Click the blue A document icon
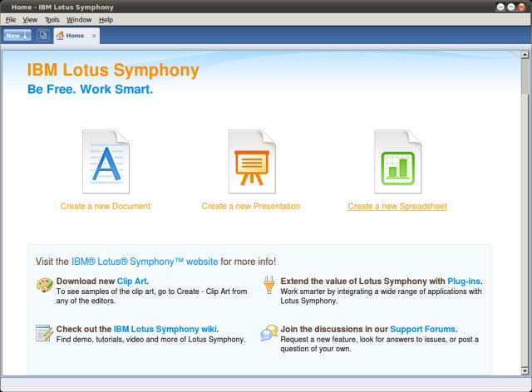 click(106, 161)
